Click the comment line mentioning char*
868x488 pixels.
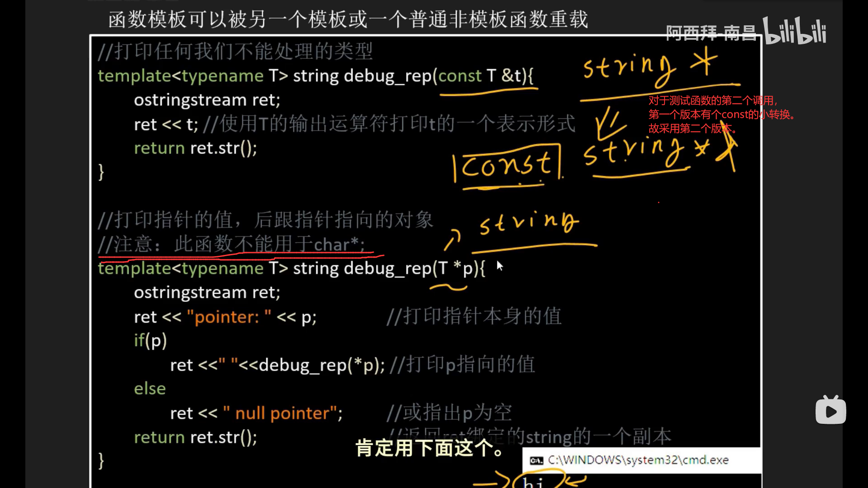[x=231, y=244]
